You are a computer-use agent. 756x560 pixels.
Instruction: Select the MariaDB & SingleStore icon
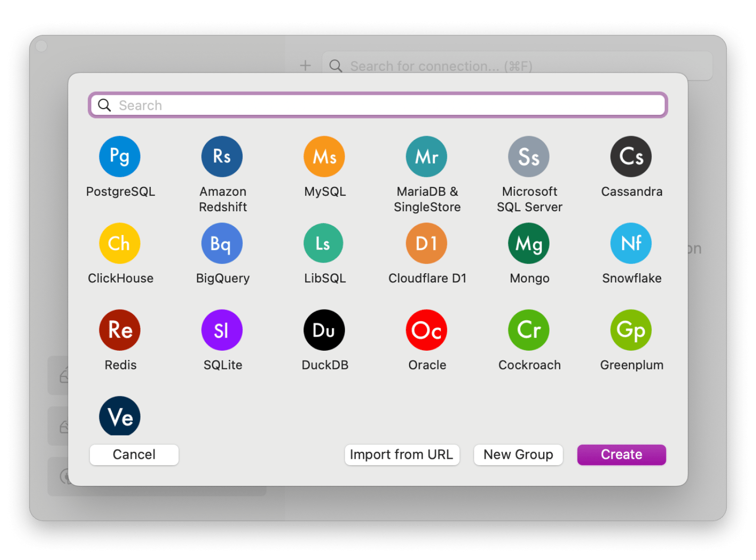pyautogui.click(x=426, y=156)
